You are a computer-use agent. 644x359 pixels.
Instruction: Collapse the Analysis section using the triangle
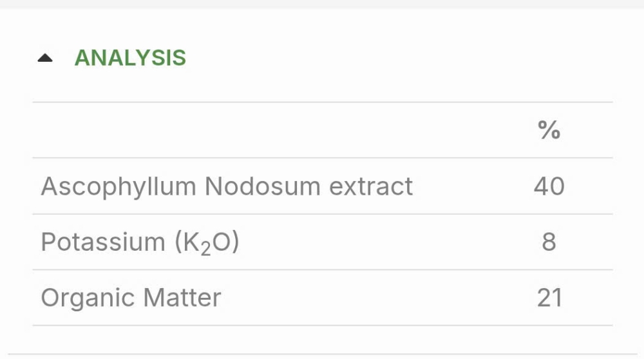[x=45, y=58]
